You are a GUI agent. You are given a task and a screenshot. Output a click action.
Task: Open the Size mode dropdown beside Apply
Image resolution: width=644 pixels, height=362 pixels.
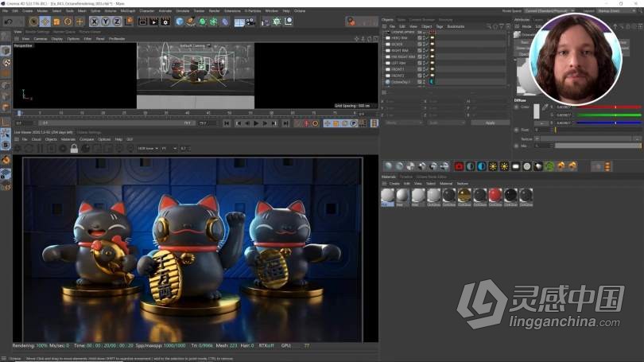coord(446,123)
